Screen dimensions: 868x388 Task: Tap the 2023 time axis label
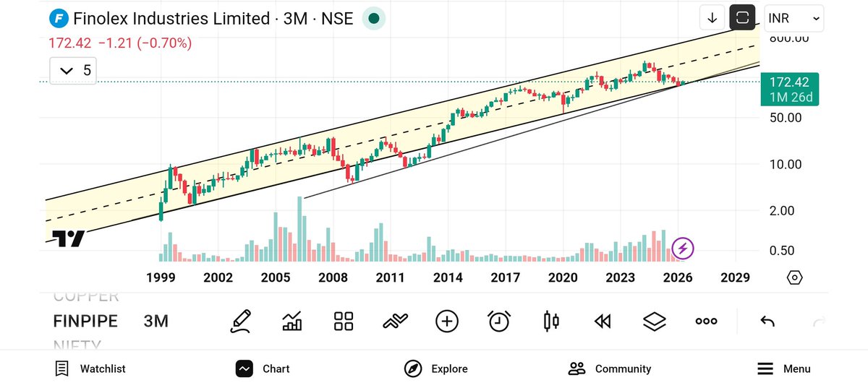620,277
